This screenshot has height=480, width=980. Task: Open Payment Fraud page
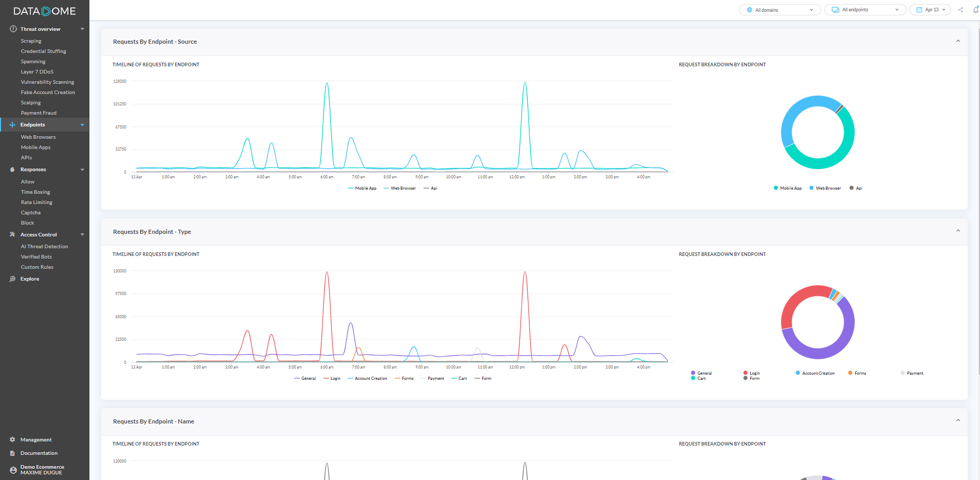39,113
